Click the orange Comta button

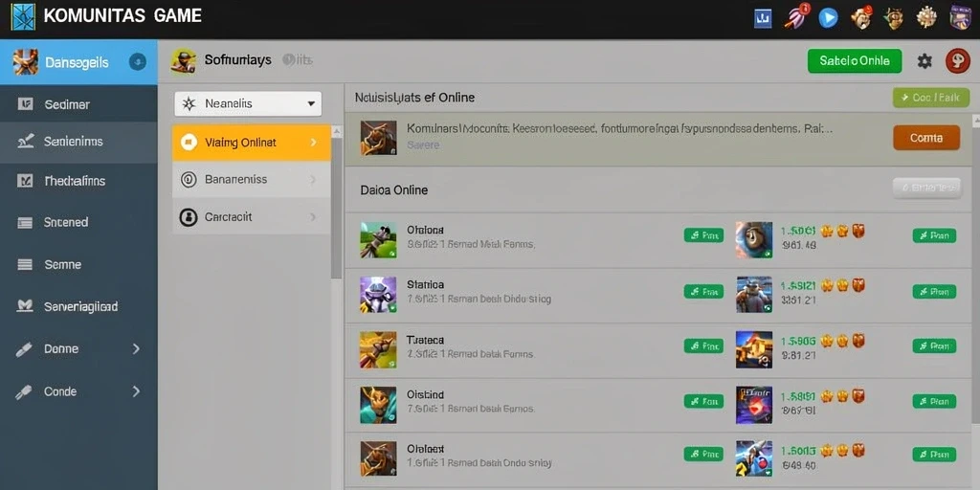click(x=926, y=138)
